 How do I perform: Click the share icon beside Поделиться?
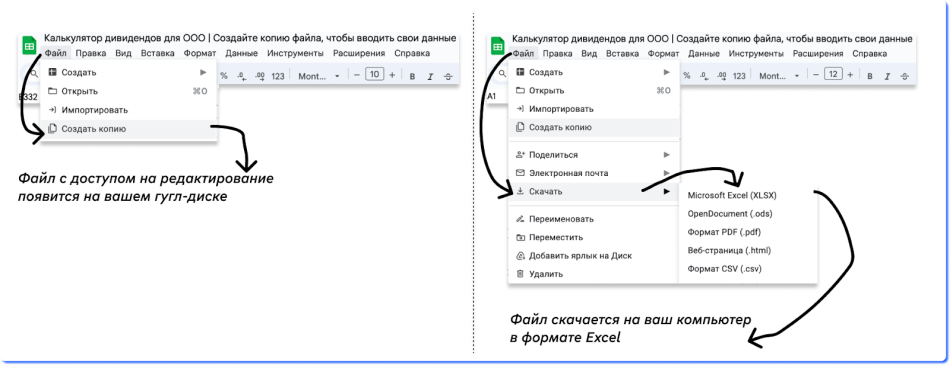[519, 155]
